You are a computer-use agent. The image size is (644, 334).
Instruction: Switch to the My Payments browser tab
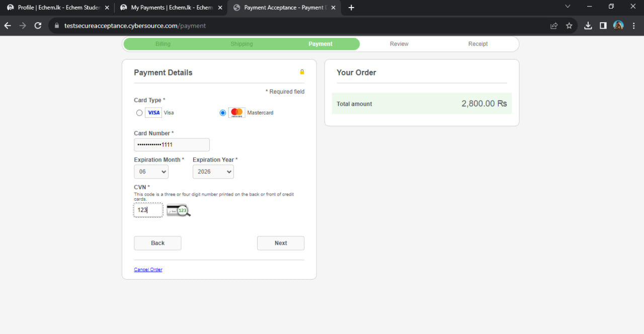point(171,8)
